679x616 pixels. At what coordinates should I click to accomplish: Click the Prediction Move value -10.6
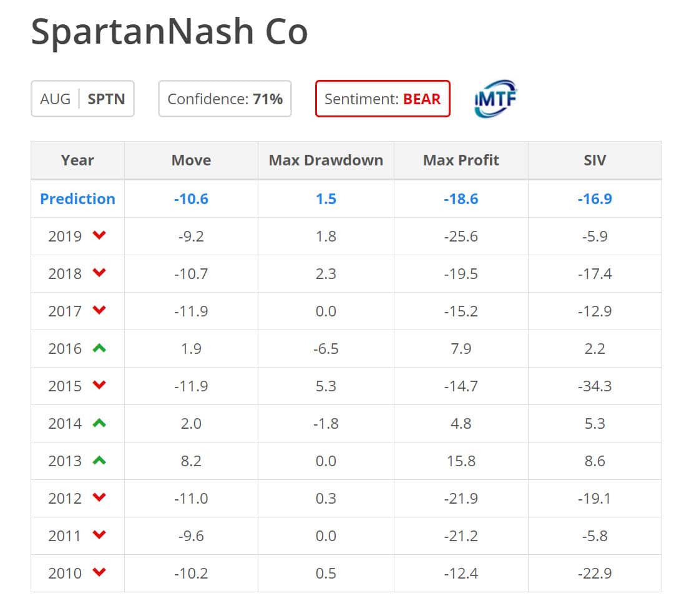click(x=191, y=199)
